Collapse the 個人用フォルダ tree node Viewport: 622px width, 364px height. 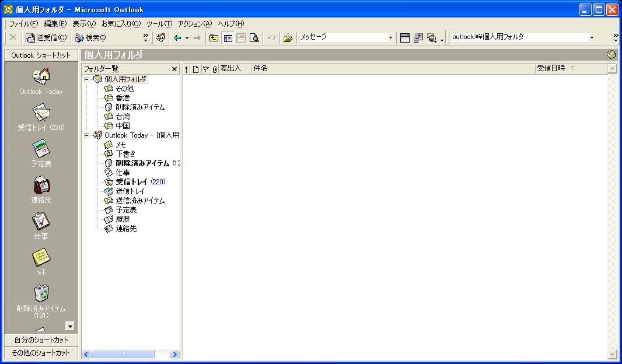87,79
